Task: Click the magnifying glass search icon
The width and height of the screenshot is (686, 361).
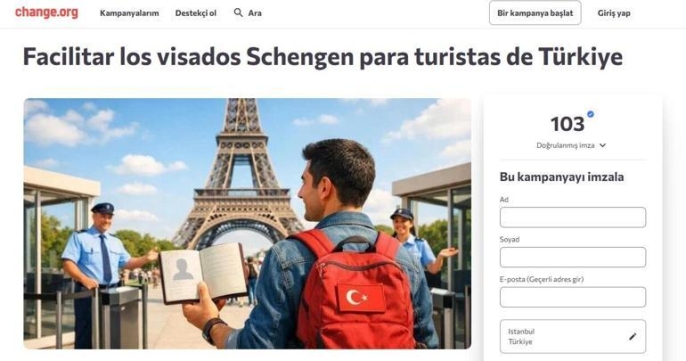Action: pyautogui.click(x=238, y=13)
